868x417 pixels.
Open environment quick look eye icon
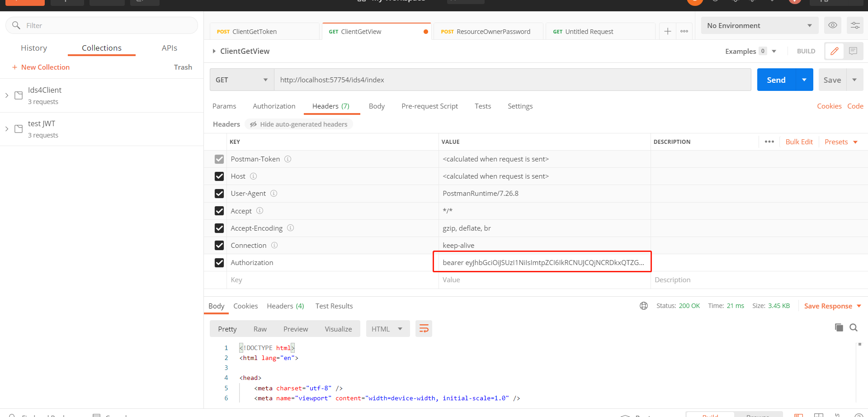tap(832, 25)
